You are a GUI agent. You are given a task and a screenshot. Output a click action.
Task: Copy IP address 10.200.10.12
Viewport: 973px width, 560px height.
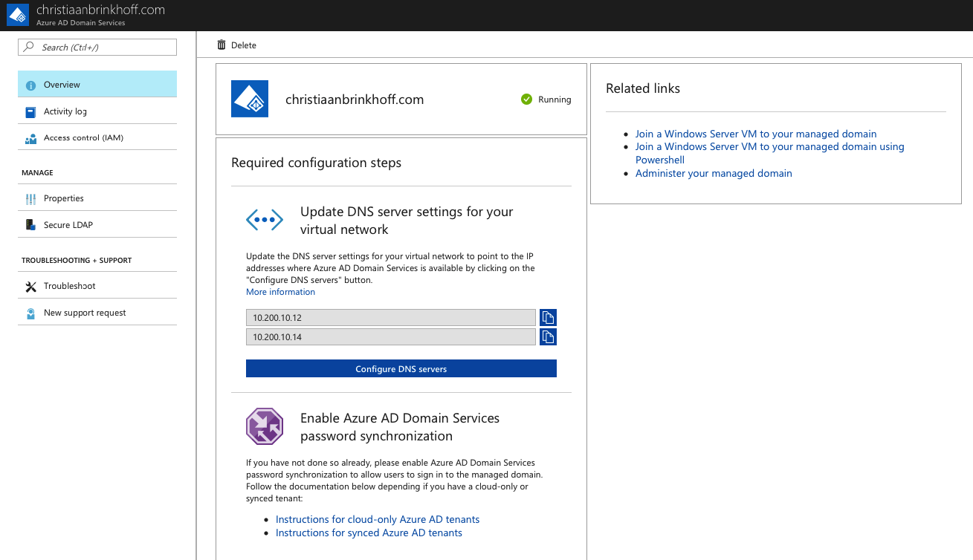(x=548, y=318)
